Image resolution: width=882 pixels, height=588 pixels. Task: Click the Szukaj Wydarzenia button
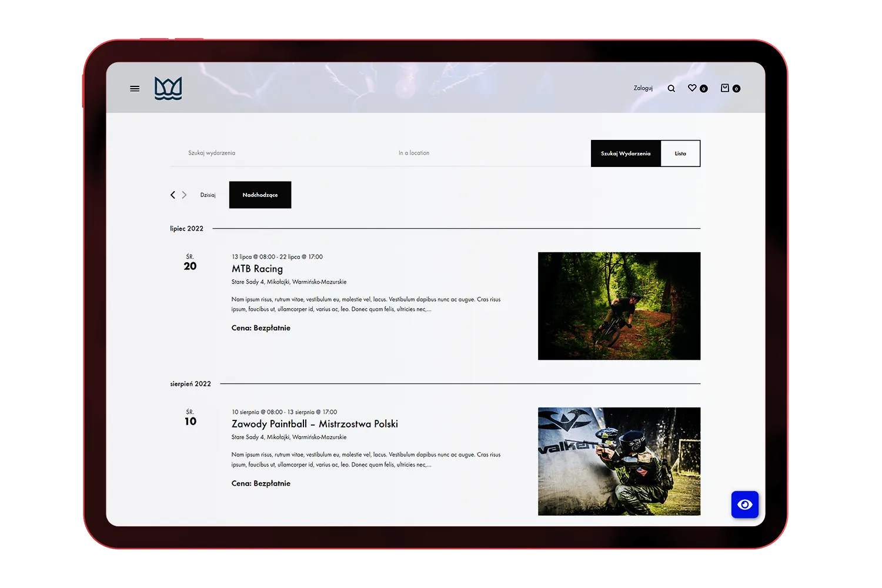click(626, 153)
